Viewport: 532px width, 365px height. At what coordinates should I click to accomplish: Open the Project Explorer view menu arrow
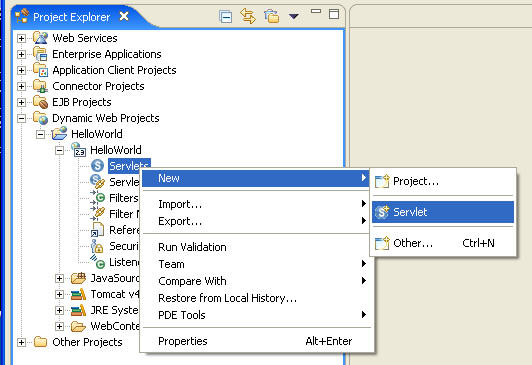(x=293, y=16)
